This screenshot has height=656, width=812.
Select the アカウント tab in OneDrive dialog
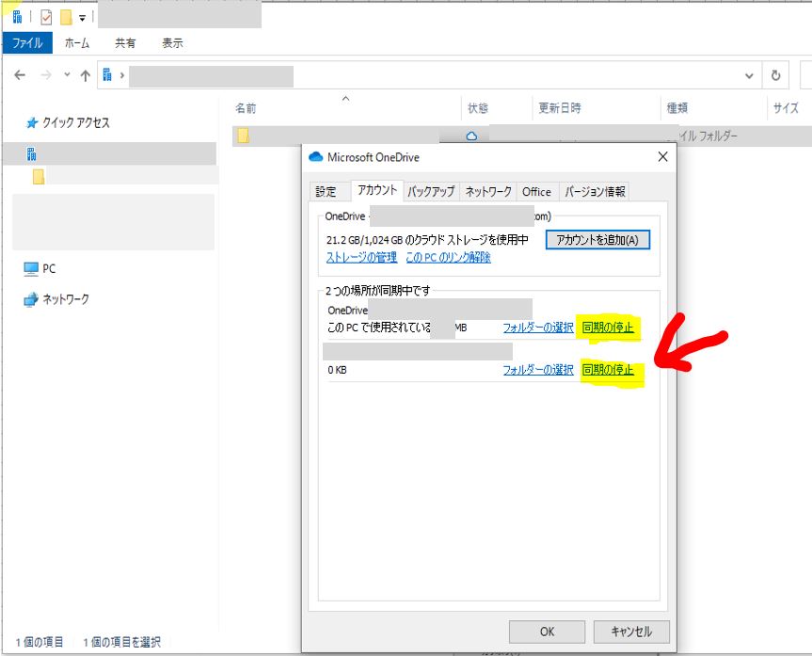tap(377, 190)
